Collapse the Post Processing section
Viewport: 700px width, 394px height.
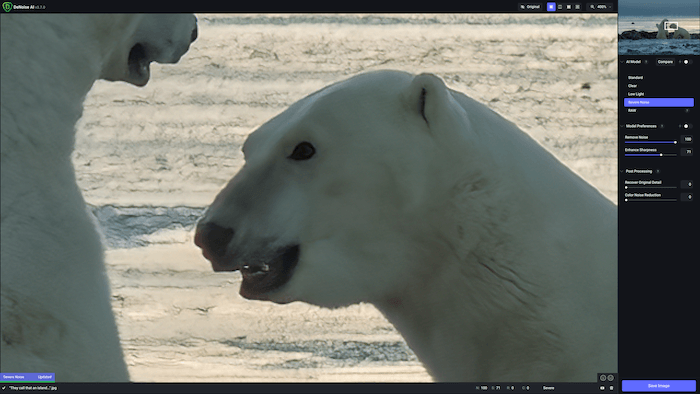pyautogui.click(x=622, y=171)
